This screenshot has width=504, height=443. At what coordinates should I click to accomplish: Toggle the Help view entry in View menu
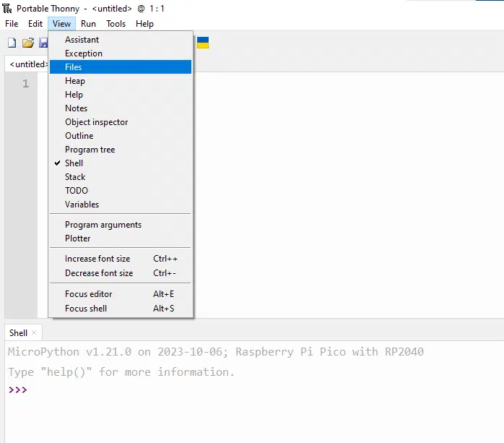click(x=121, y=95)
